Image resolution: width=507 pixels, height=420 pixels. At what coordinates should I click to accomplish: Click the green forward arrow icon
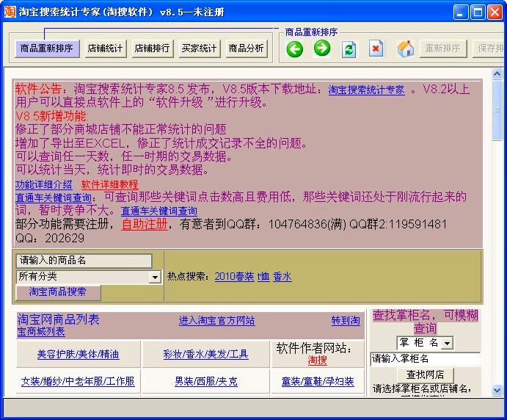click(322, 48)
